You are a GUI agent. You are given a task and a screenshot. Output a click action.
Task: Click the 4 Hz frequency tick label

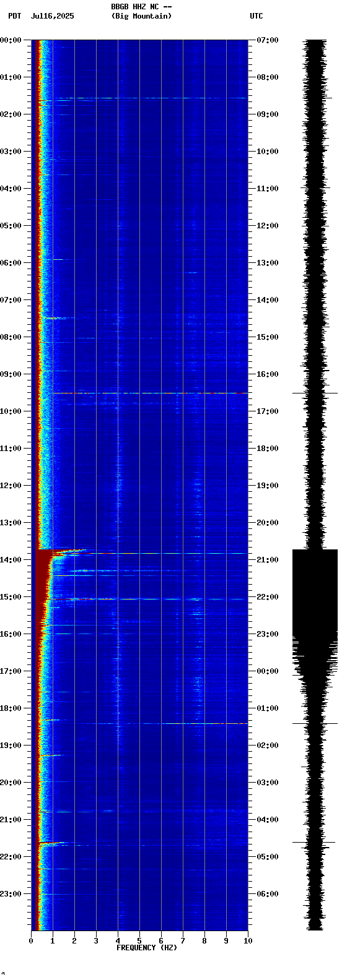point(118,941)
